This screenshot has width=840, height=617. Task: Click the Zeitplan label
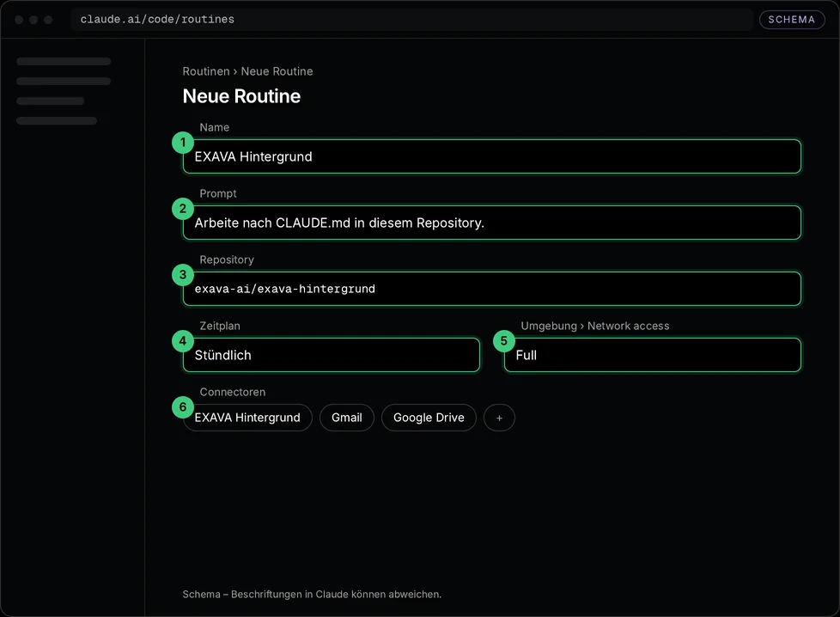click(x=220, y=326)
